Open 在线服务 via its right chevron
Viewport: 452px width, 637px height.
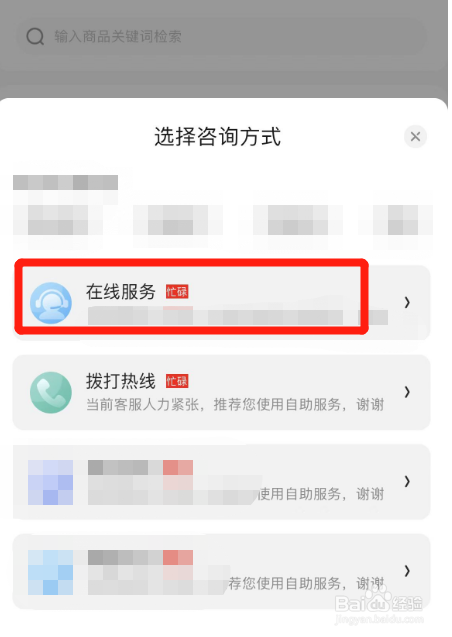pos(407,302)
